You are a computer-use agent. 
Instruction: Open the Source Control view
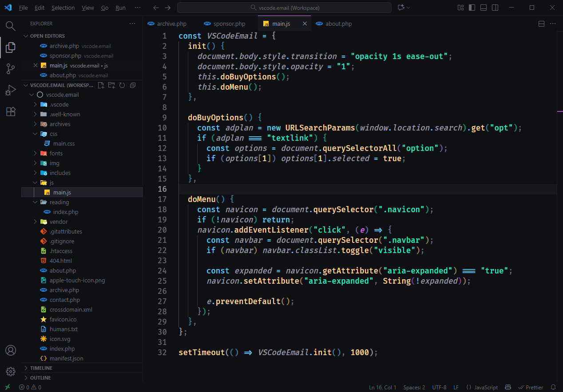10,68
